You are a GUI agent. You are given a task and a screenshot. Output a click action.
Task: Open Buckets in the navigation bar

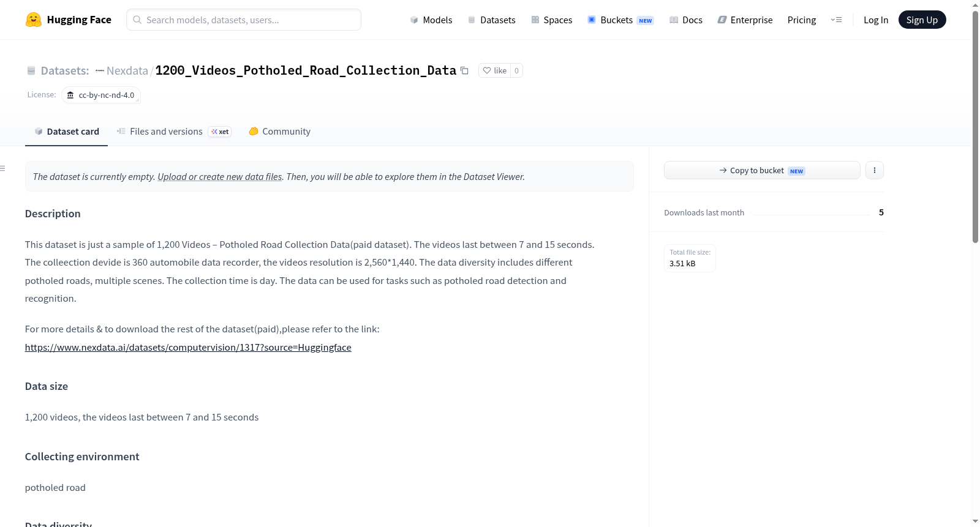pos(620,20)
